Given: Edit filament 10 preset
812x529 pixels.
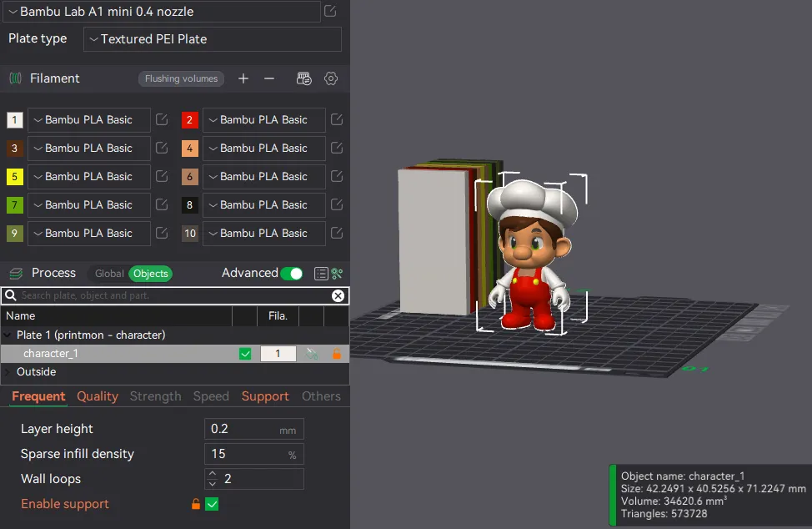Looking at the screenshot, I should coord(337,233).
